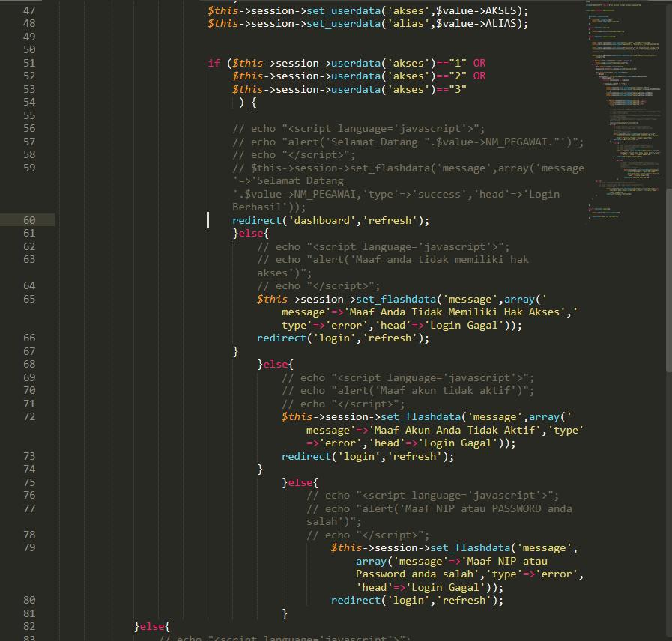Click line number 51 in the gutter
The height and width of the screenshot is (641, 672).
[x=29, y=63]
